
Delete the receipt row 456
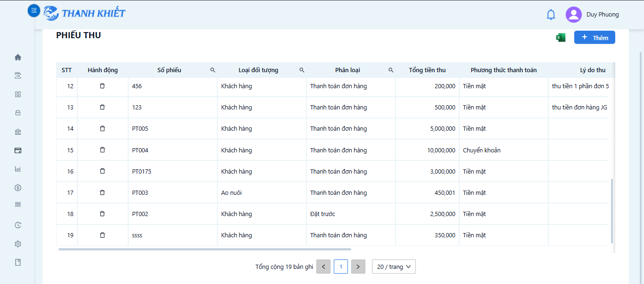tap(102, 86)
